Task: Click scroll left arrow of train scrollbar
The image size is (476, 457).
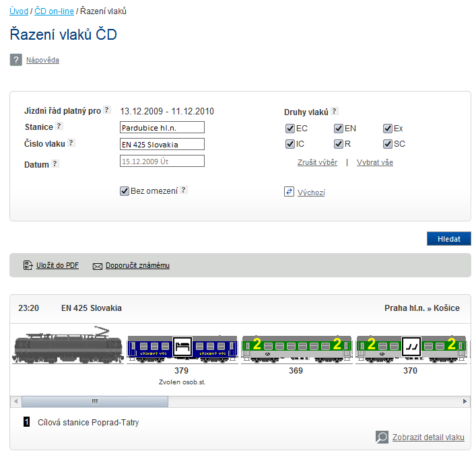Action: 16,401
